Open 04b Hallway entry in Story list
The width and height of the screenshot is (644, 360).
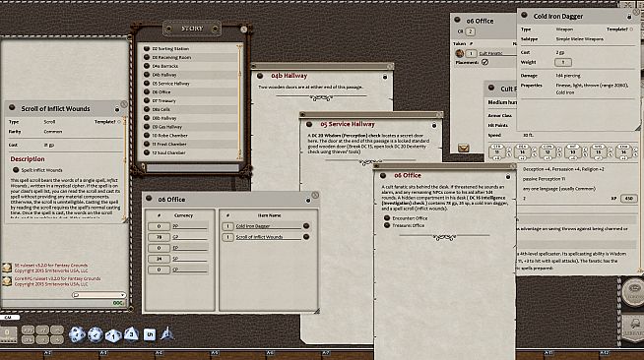pyautogui.click(x=164, y=75)
